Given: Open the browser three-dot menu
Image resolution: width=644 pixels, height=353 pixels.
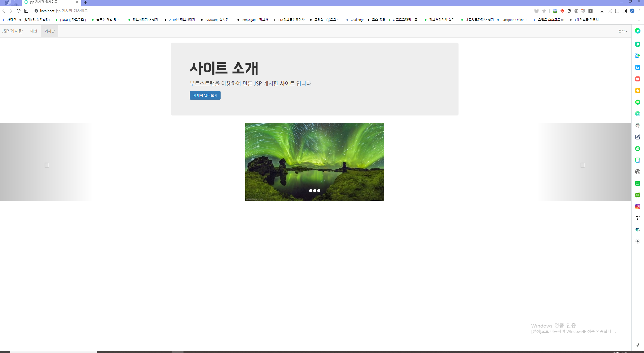Looking at the screenshot, I should [x=639, y=11].
